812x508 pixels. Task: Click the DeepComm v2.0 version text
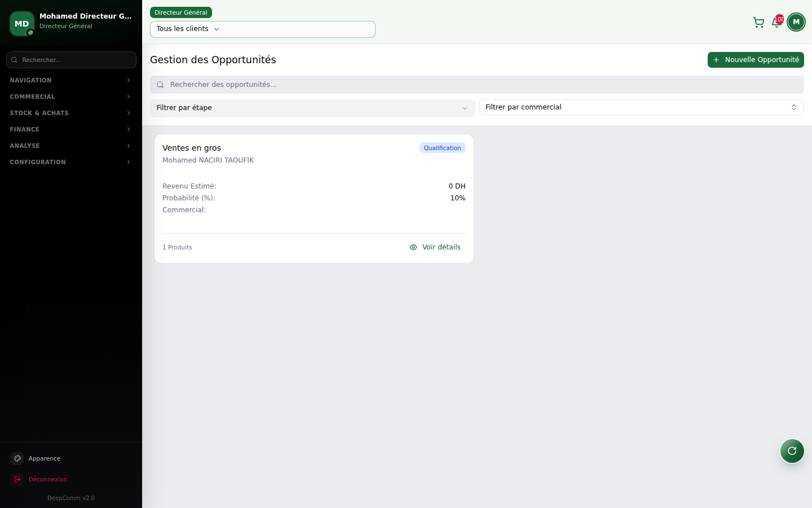click(x=71, y=498)
